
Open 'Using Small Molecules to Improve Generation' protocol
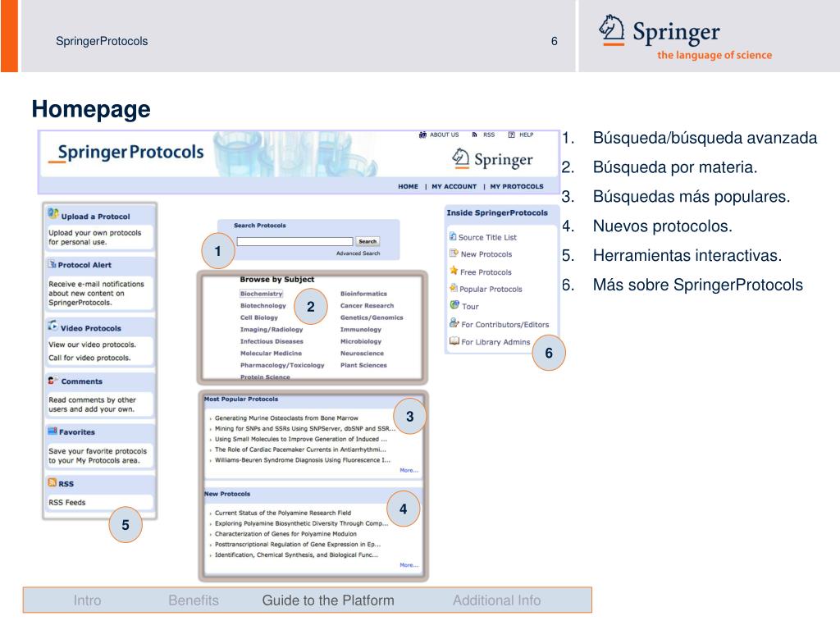tap(300, 439)
